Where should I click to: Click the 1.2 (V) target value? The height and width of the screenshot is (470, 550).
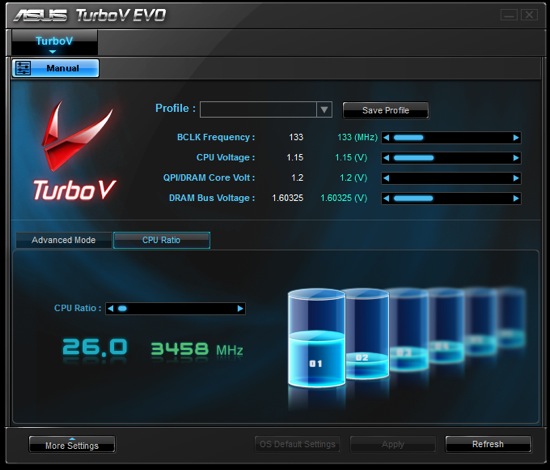click(353, 178)
